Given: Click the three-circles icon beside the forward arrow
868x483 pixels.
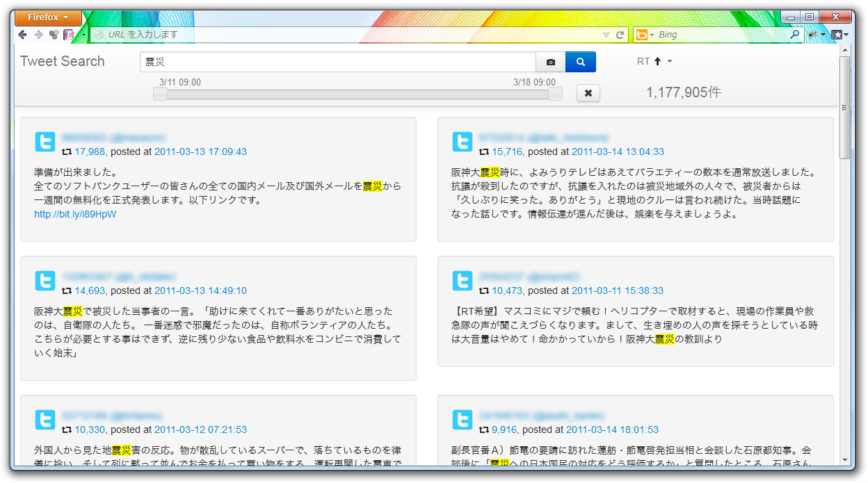Looking at the screenshot, I should (54, 35).
